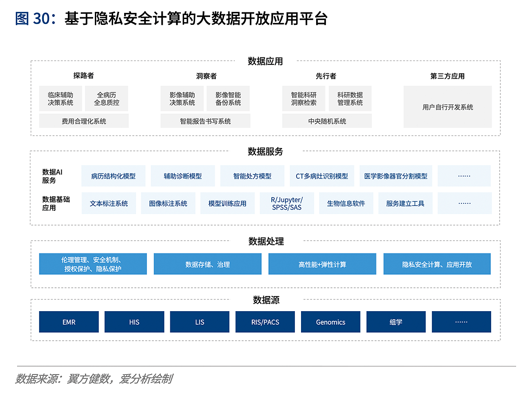The width and height of the screenshot is (532, 403).
Task: Select the 智能报告书写系统 box
Action: click(205, 121)
